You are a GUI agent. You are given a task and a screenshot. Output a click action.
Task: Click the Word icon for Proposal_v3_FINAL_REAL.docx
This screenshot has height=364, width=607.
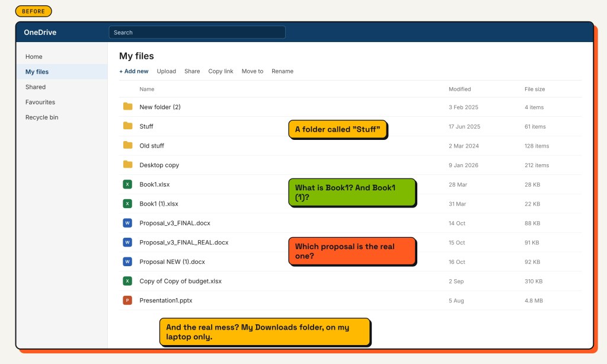[127, 242]
